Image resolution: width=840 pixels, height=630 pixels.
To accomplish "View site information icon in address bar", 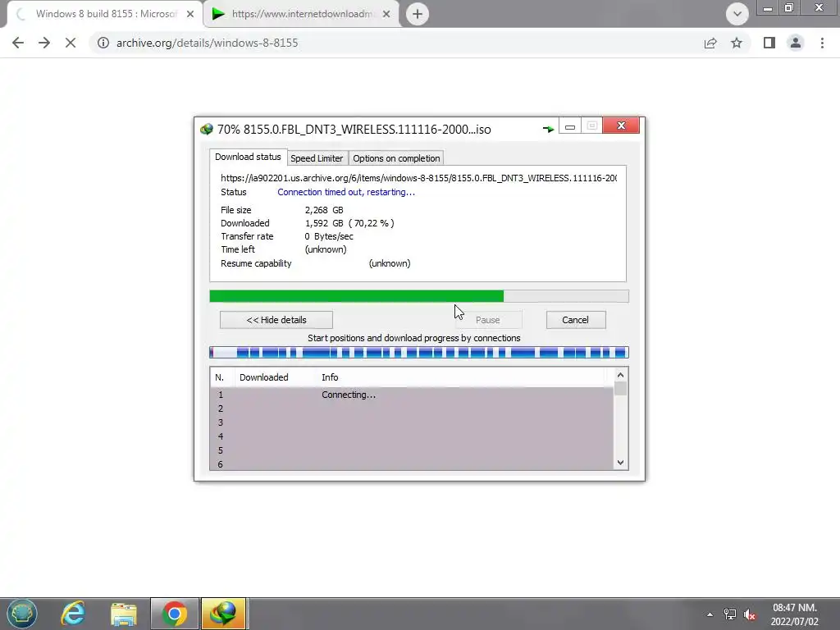I will [103, 43].
